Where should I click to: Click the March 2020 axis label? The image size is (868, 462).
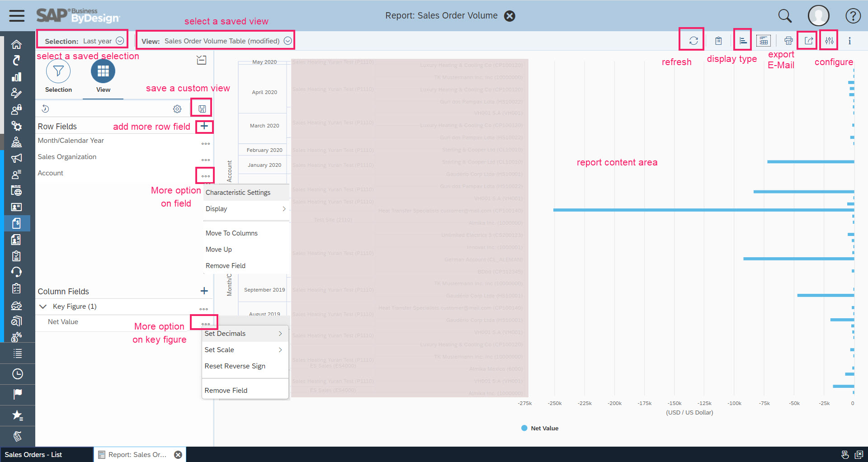pyautogui.click(x=264, y=126)
